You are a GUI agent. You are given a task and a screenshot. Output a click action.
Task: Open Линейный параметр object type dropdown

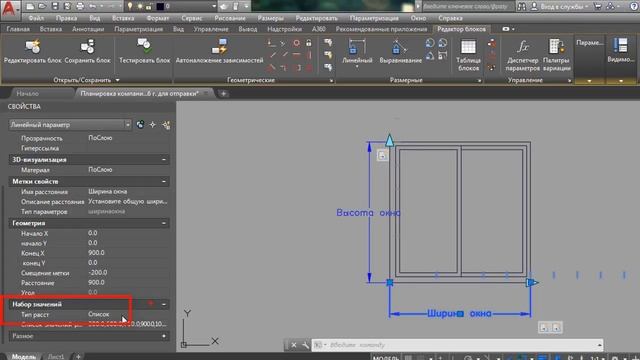coord(128,124)
